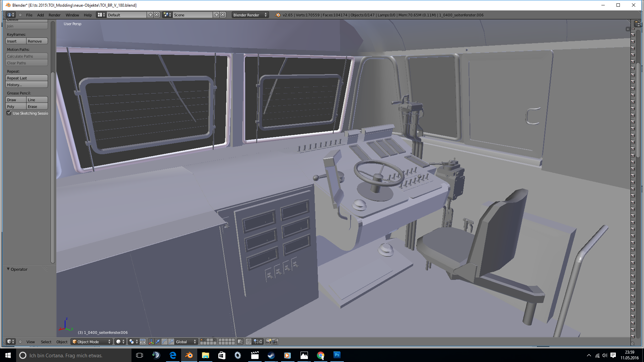The height and width of the screenshot is (362, 644).
Task: Open Photoshop from the Windows taskbar
Action: tap(337, 355)
